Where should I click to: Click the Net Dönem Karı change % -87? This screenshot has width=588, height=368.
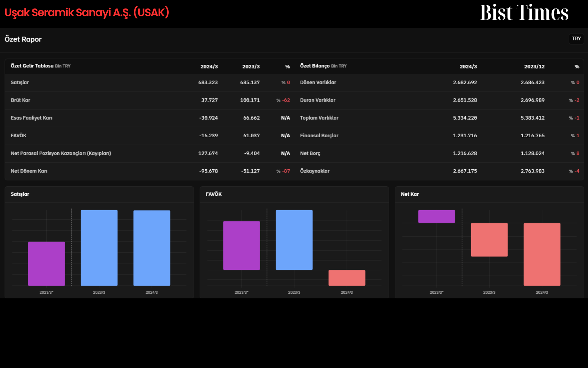[283, 171]
